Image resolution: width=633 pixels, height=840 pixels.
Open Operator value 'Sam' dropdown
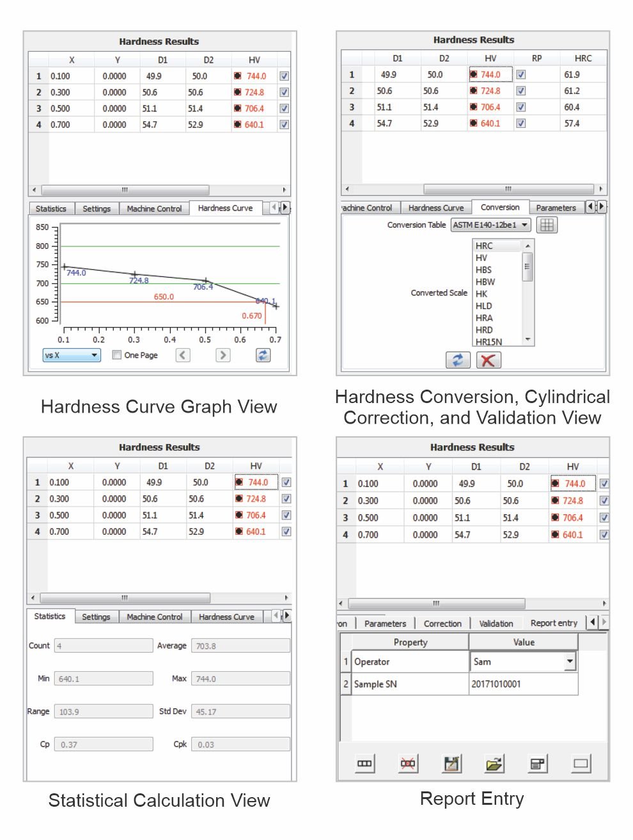point(570,662)
